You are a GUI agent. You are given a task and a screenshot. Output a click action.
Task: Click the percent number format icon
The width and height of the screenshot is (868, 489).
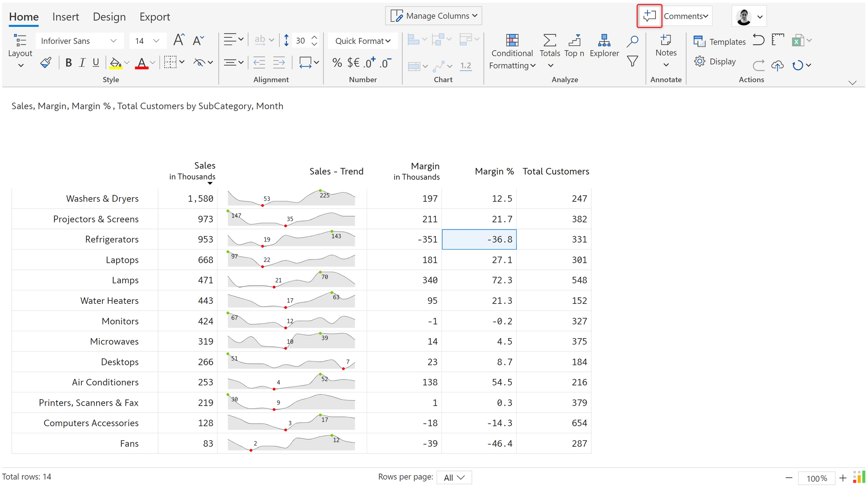pos(337,63)
